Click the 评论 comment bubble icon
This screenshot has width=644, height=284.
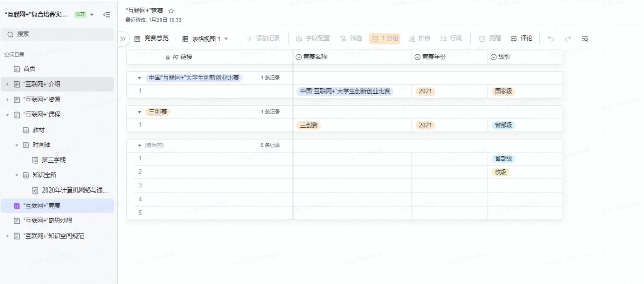[514, 39]
